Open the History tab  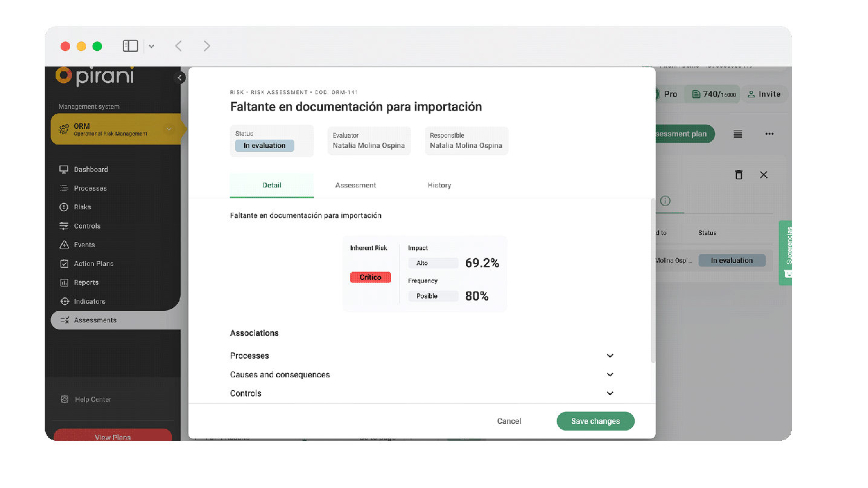point(439,185)
